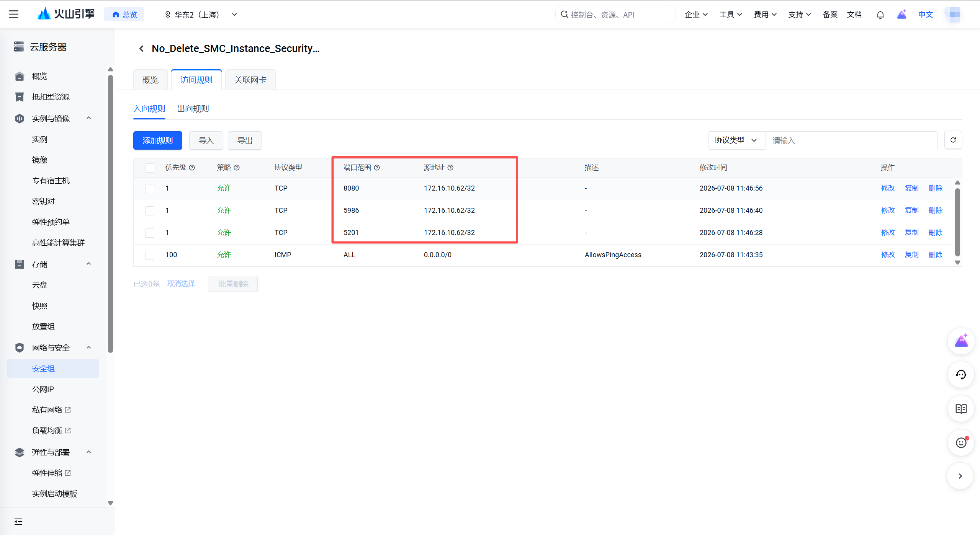
Task: Open the documentation book floating button
Action: pyautogui.click(x=961, y=409)
